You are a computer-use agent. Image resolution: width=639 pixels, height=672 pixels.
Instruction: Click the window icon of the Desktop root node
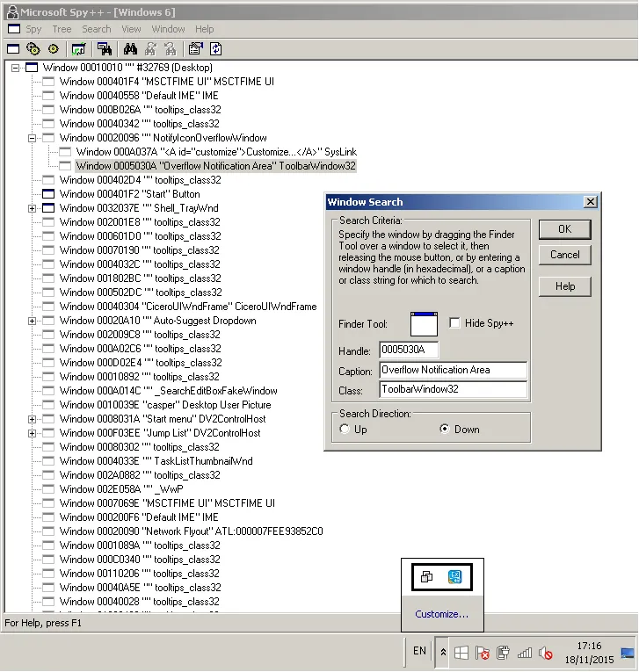(33, 68)
